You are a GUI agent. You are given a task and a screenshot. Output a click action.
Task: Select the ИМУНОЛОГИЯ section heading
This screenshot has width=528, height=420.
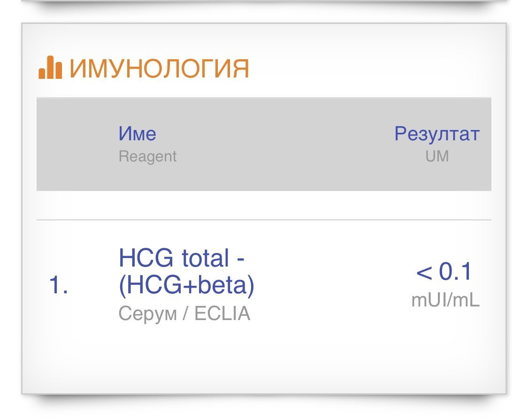(159, 69)
